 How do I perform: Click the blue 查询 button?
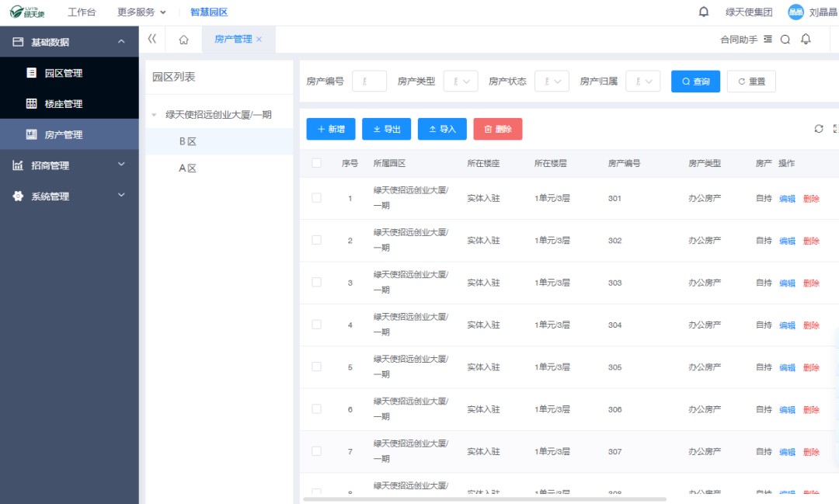click(695, 82)
